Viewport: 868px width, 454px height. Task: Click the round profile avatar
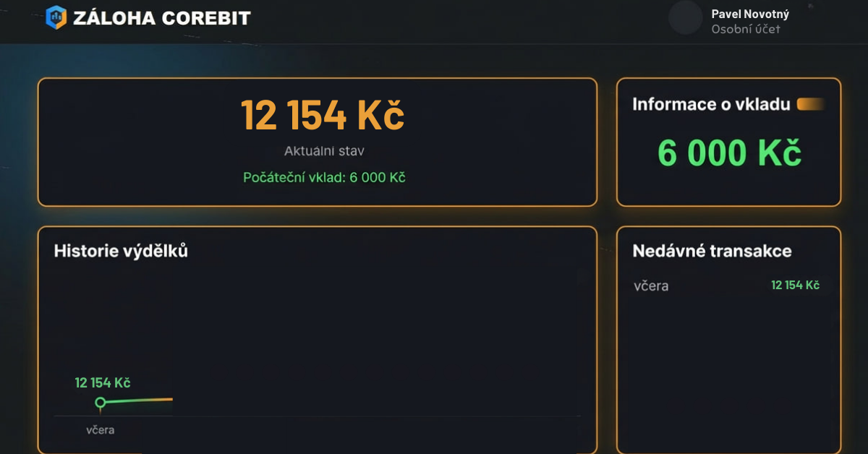685,17
